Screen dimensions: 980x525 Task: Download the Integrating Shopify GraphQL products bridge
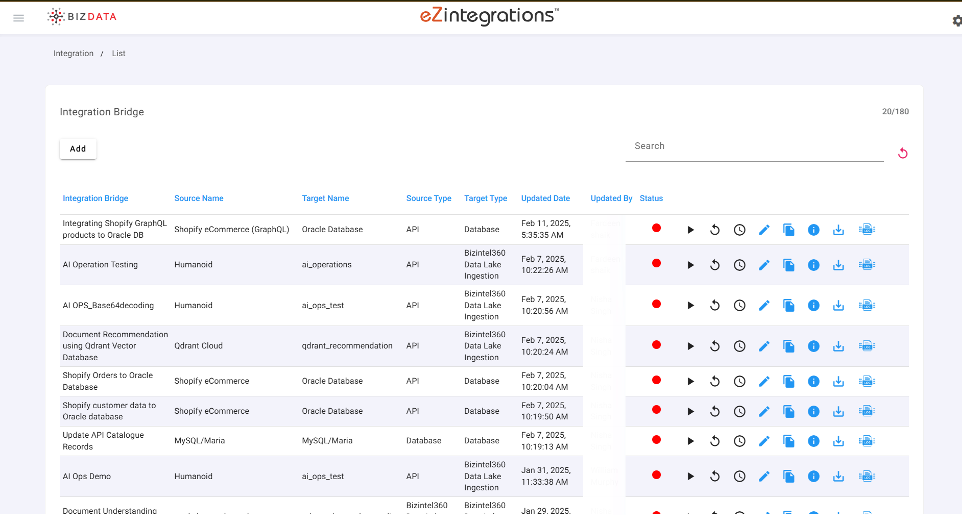coord(838,230)
